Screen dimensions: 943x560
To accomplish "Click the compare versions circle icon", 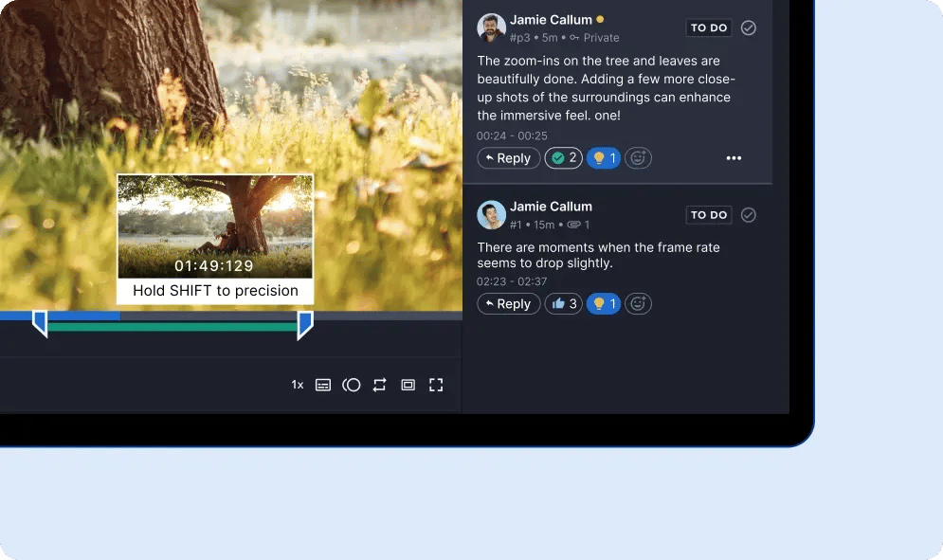I will point(352,385).
